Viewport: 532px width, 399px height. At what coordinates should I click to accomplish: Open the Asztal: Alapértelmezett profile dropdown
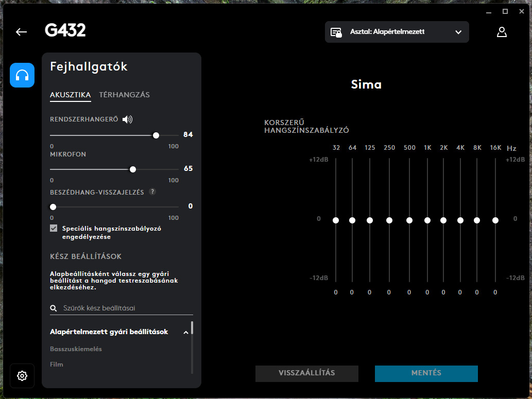[x=397, y=32]
